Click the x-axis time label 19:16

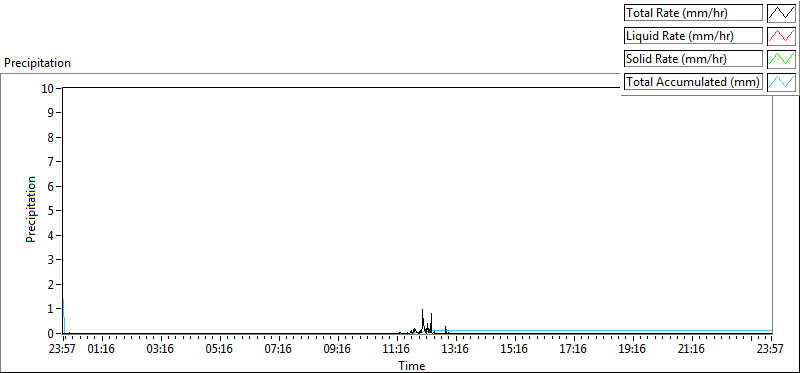click(633, 350)
